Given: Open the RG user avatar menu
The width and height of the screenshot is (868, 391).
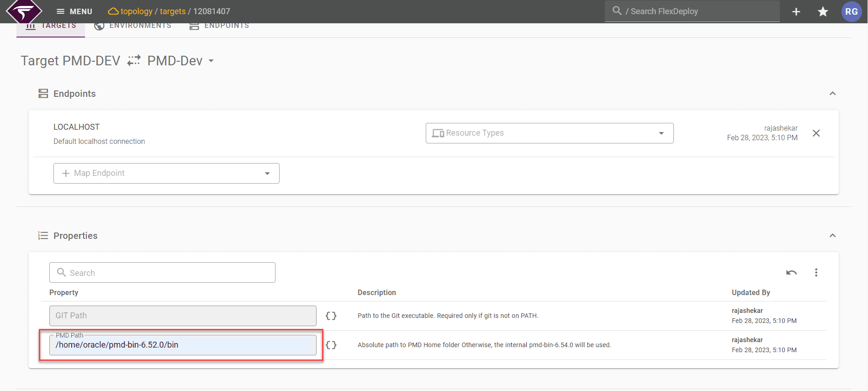Looking at the screenshot, I should pos(852,11).
